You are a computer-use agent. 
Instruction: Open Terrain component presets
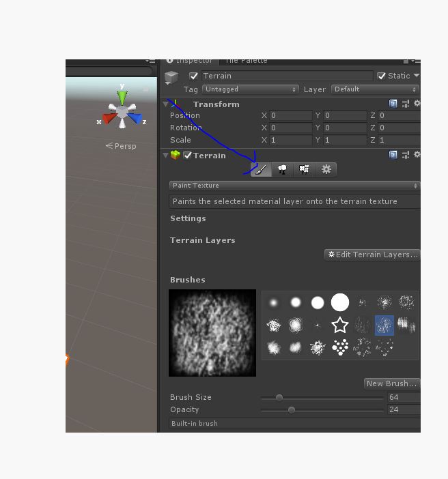406,155
